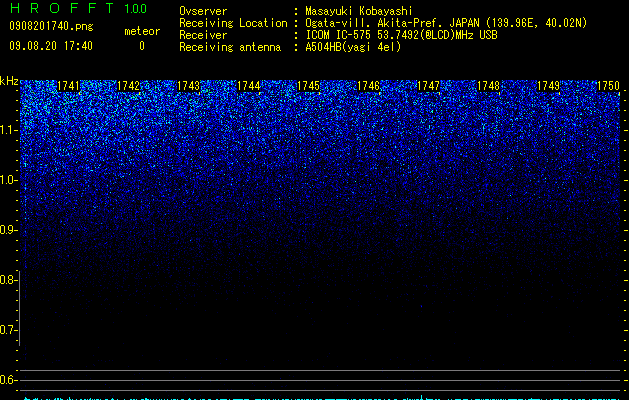629x400 pixels.
Task: Click the 1744 time marker
Action: pyautogui.click(x=248, y=86)
